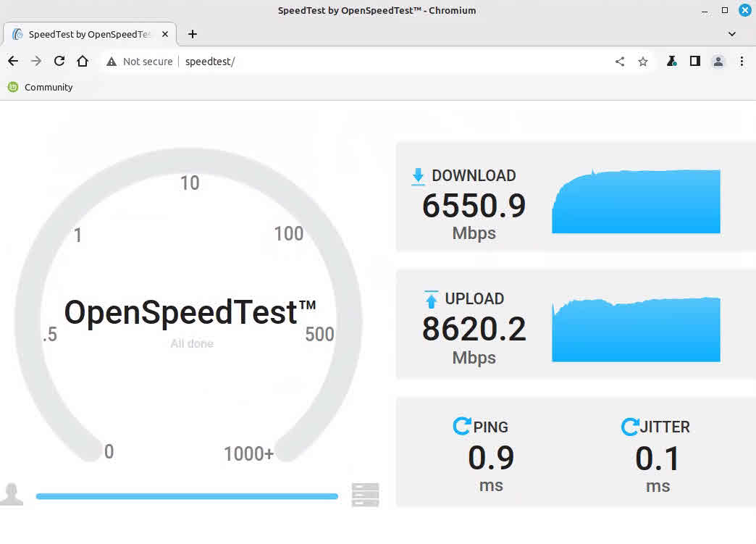This screenshot has height=544, width=756.
Task: Open the user profile avatar menu
Action: pos(718,62)
